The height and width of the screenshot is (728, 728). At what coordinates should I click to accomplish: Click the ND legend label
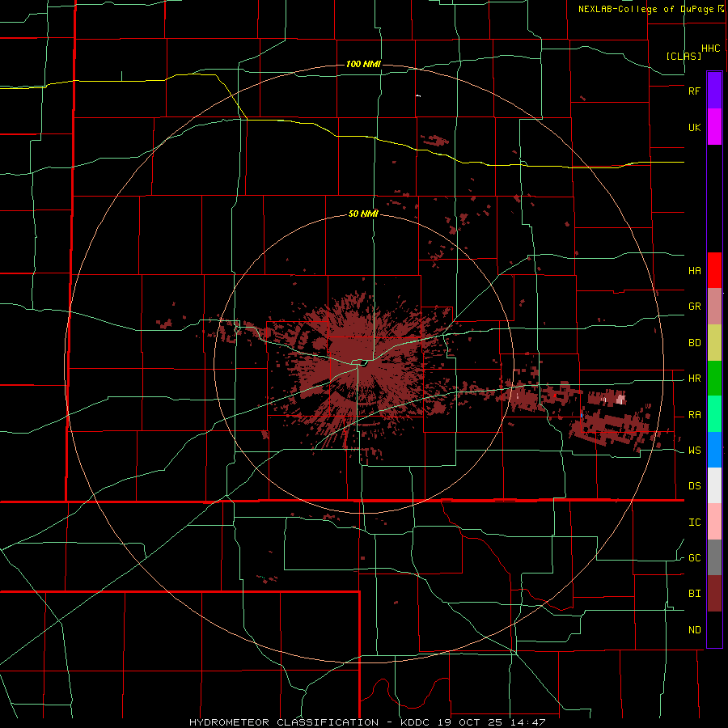click(694, 630)
